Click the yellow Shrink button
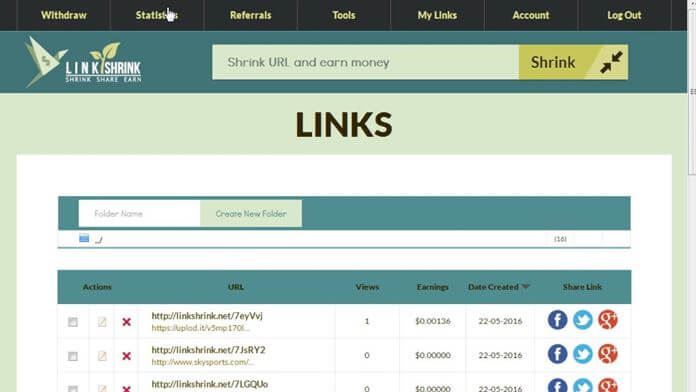Viewport: 696px width, 392px height. [x=573, y=62]
